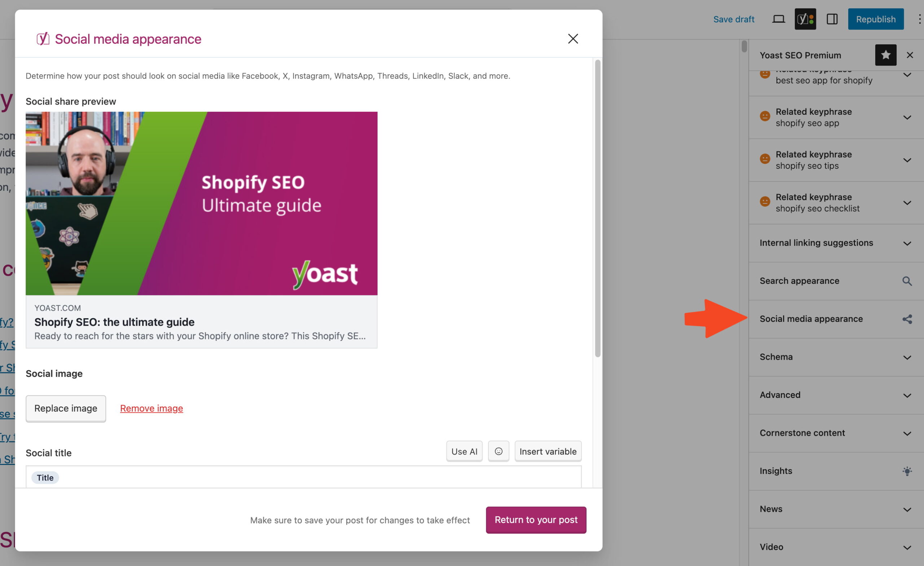924x566 pixels.
Task: Open the device preview laptop icon
Action: [x=778, y=19]
